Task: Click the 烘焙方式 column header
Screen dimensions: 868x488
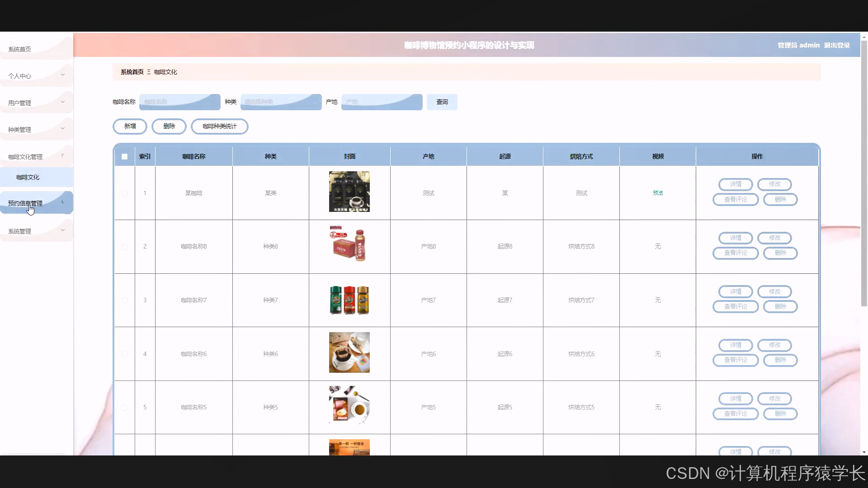Action: click(581, 156)
